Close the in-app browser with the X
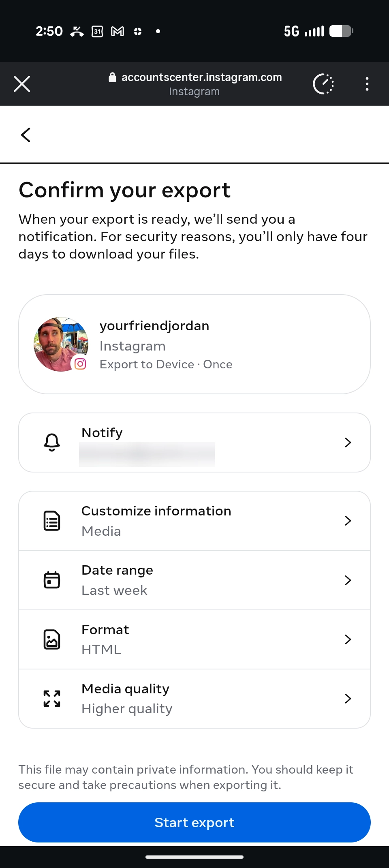The image size is (389, 868). (22, 84)
